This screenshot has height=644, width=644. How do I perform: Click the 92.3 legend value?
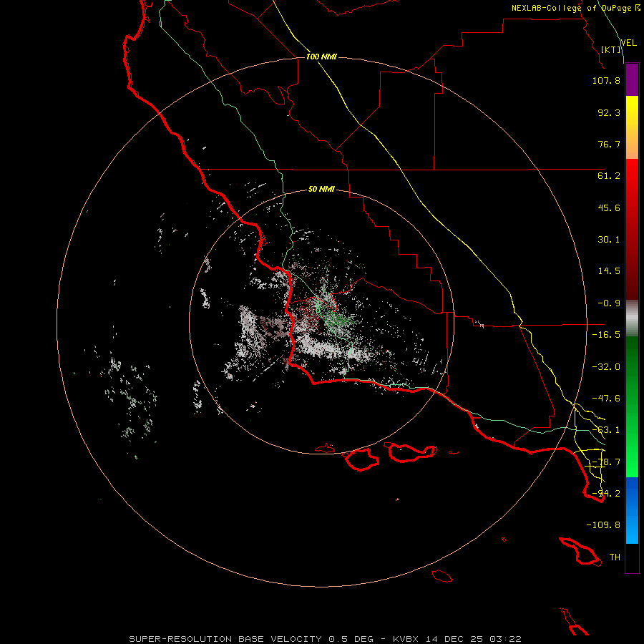609,112
